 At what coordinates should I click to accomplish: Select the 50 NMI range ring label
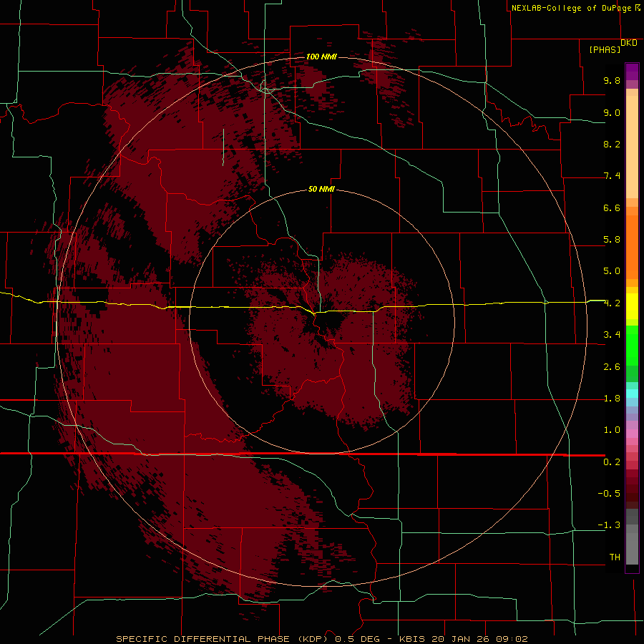coord(321,189)
